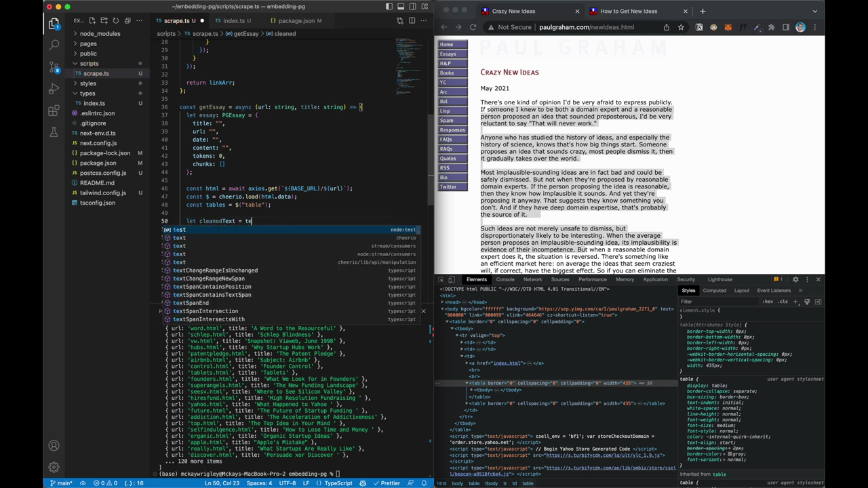Toggle the DevTools device toolbar
The height and width of the screenshot is (488, 868).
tap(452, 279)
